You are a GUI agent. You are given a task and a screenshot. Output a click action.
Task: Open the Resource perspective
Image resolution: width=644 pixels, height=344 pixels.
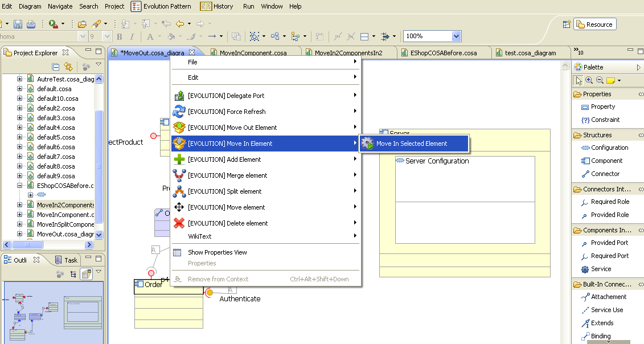[x=594, y=24]
